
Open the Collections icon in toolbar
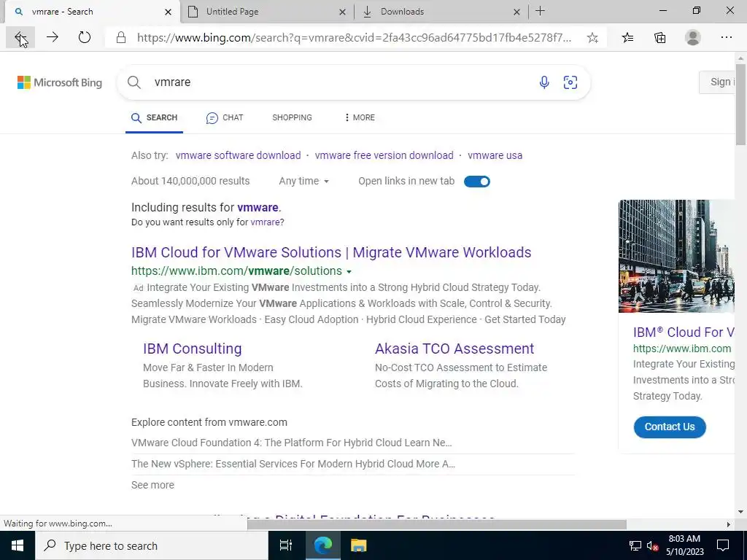point(659,37)
